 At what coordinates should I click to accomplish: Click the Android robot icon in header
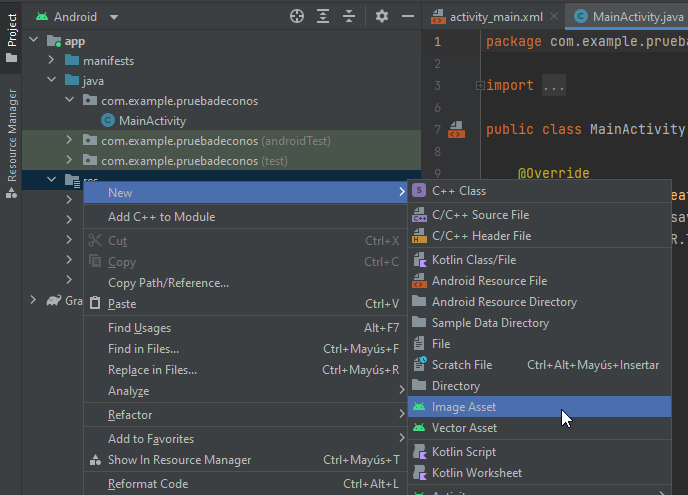coord(42,17)
